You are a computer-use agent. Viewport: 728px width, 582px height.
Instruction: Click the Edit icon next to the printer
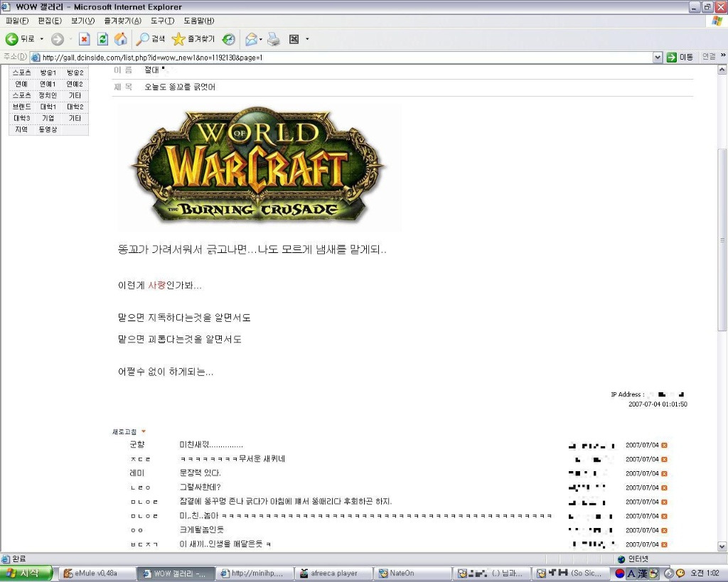pyautogui.click(x=294, y=40)
